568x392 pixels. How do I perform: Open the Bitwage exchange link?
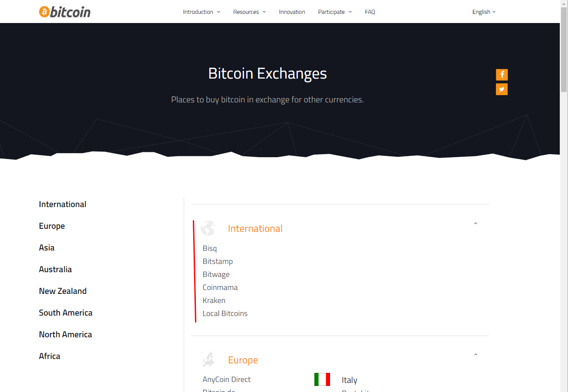pos(216,274)
